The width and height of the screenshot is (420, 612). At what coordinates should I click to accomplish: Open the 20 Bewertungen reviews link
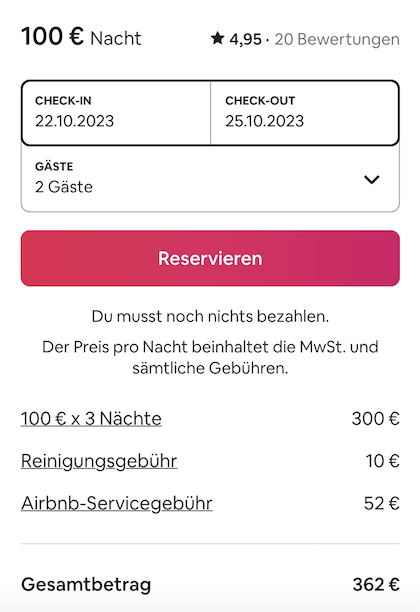pos(337,39)
